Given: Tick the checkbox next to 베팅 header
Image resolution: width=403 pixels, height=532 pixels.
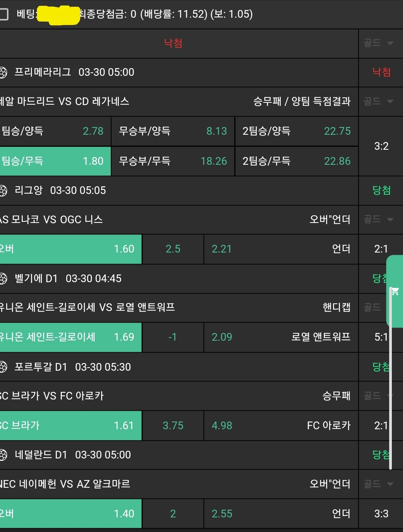Looking at the screenshot, I should 4,15.
